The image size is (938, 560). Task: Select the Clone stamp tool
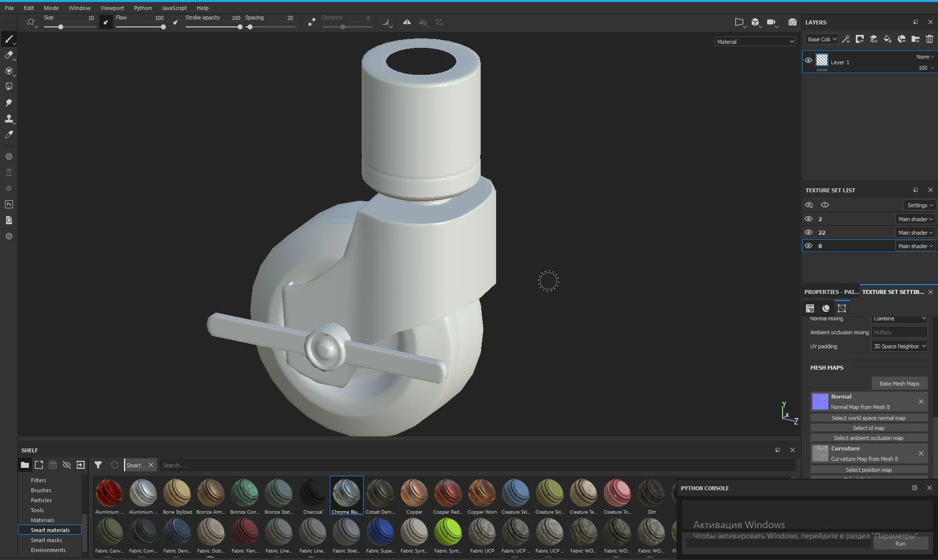8,119
